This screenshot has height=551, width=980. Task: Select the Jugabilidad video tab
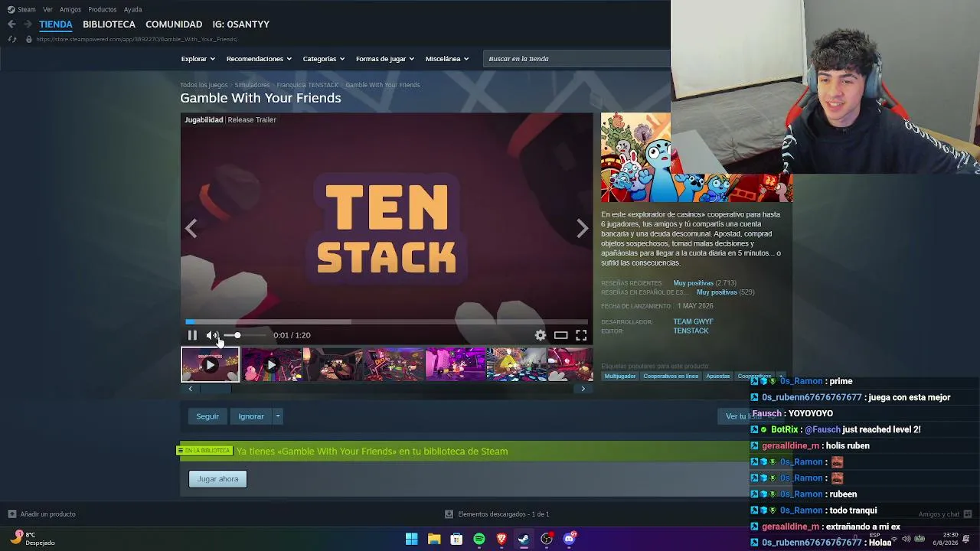coord(204,120)
